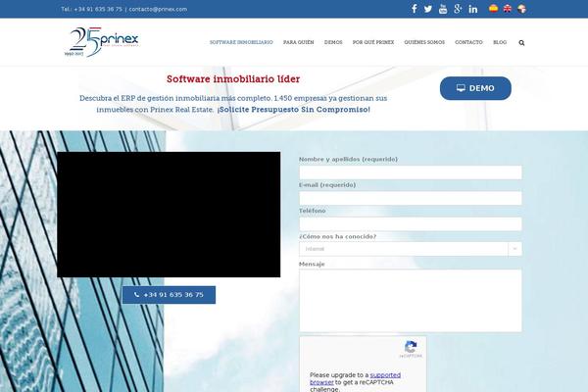Click the +34 91 635 36 75 phone button
Viewport: 588px width, 392px height.
169,295
